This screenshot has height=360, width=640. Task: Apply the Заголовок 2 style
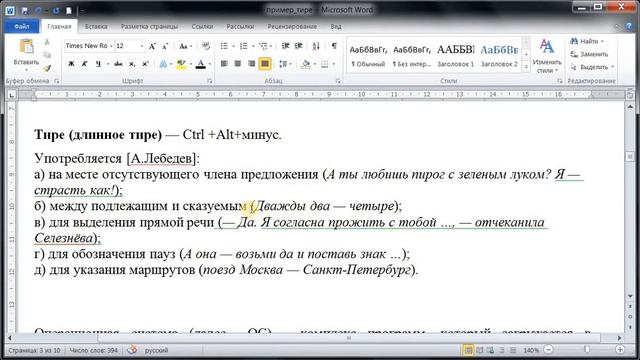(499, 56)
